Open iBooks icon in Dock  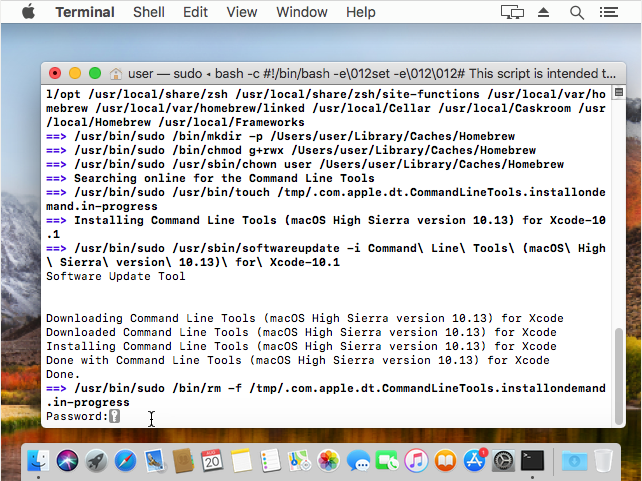click(445, 461)
